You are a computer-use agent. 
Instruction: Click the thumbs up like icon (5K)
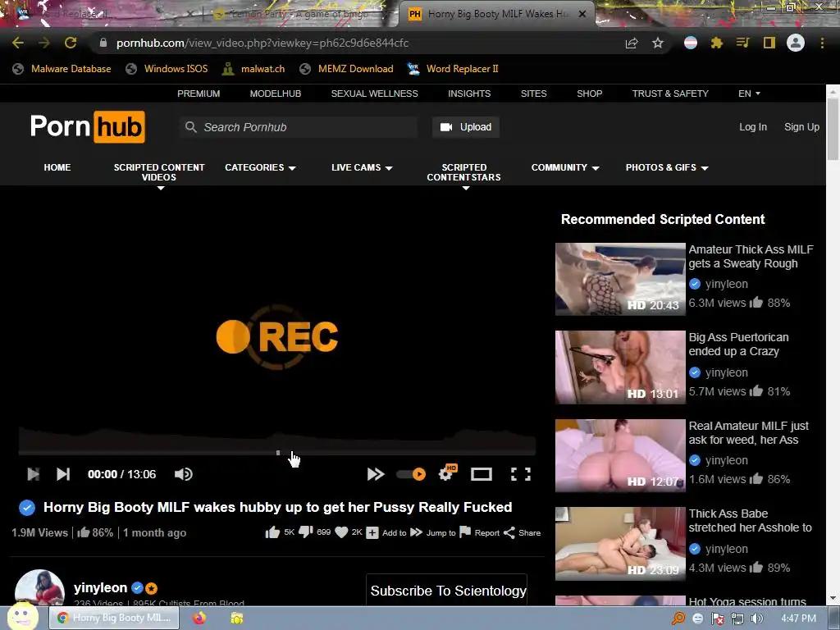tap(272, 532)
